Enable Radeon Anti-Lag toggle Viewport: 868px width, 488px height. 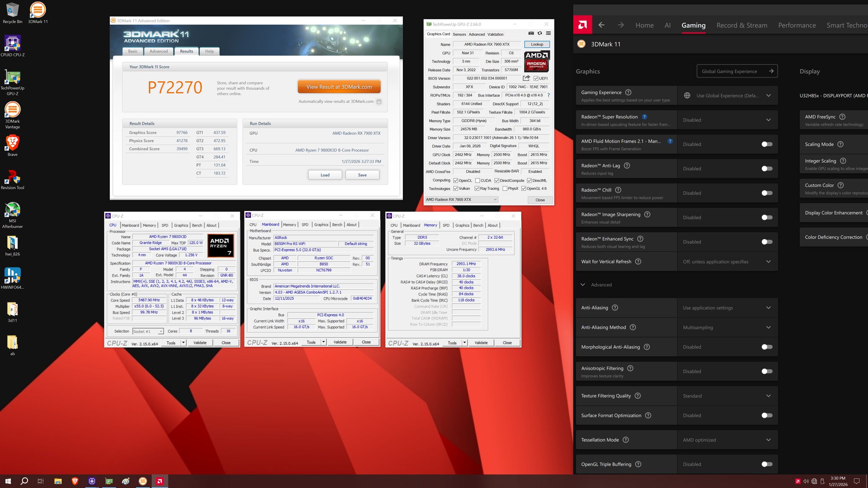point(767,169)
